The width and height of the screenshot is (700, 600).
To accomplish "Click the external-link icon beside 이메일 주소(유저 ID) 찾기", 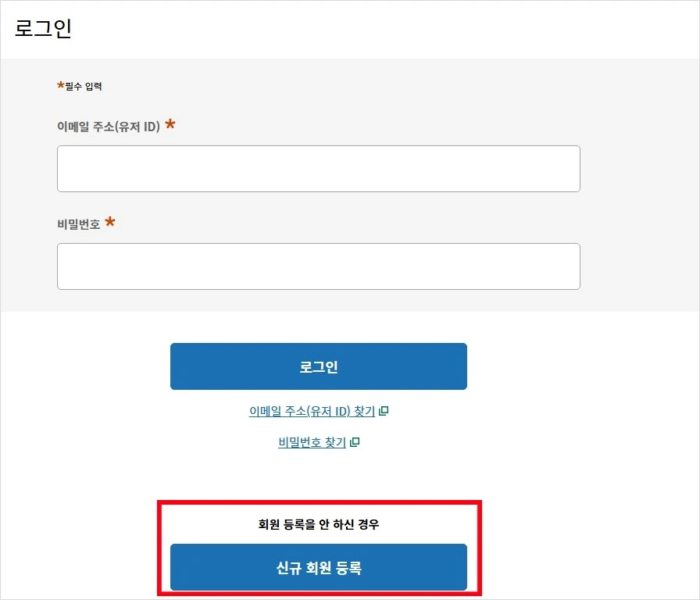I will [x=382, y=411].
